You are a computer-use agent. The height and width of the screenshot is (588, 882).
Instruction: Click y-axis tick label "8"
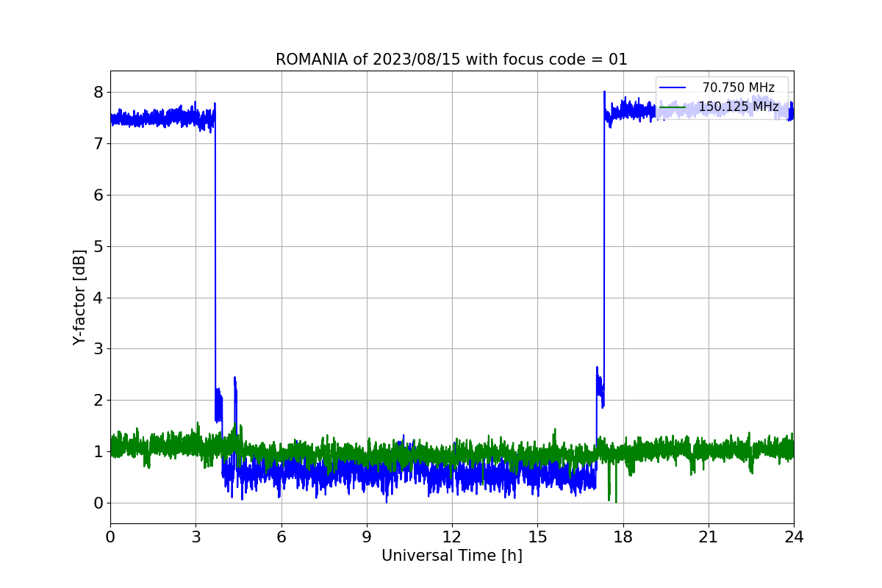coord(98,92)
